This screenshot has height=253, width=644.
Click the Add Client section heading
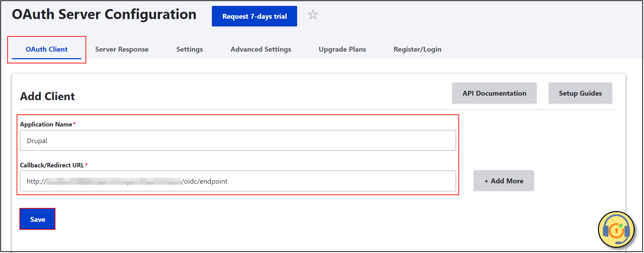pyautogui.click(x=47, y=96)
